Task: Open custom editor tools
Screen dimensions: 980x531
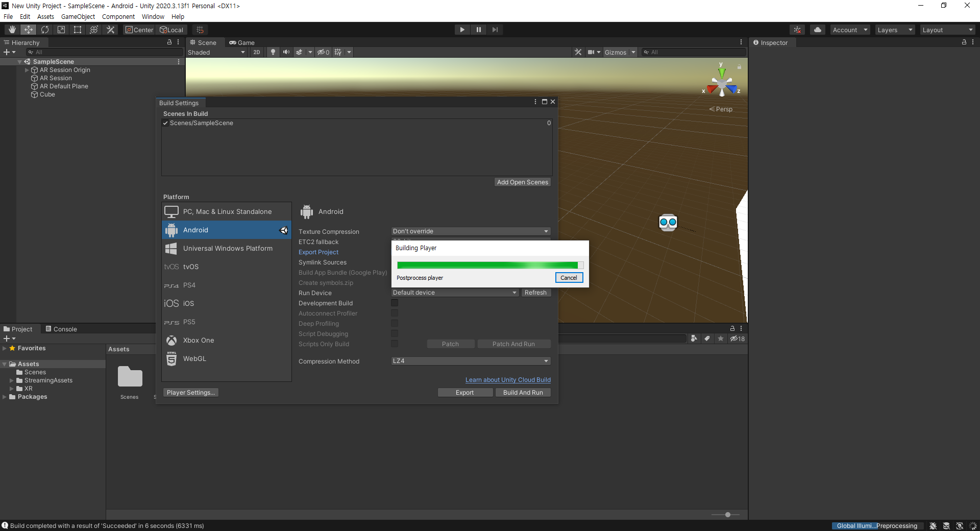Action: (x=110, y=30)
